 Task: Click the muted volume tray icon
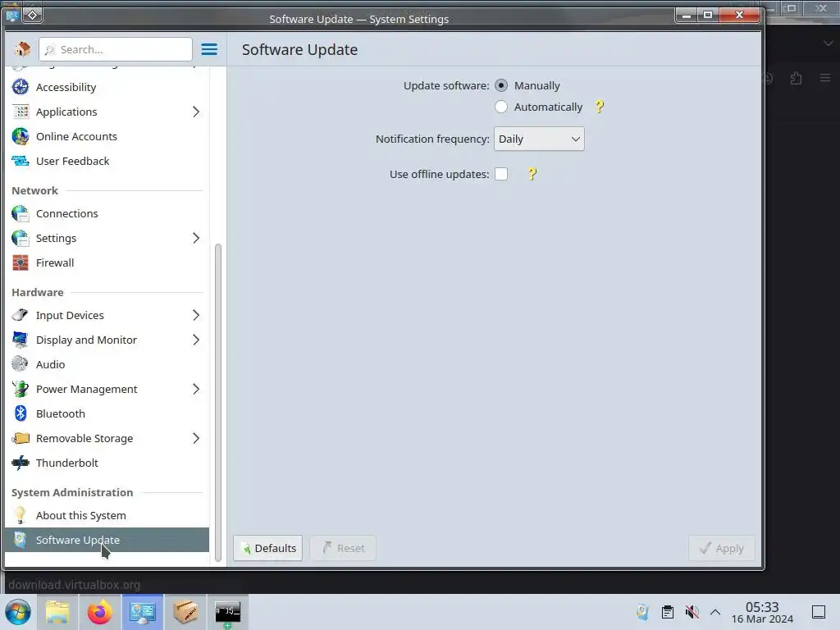pyautogui.click(x=692, y=612)
